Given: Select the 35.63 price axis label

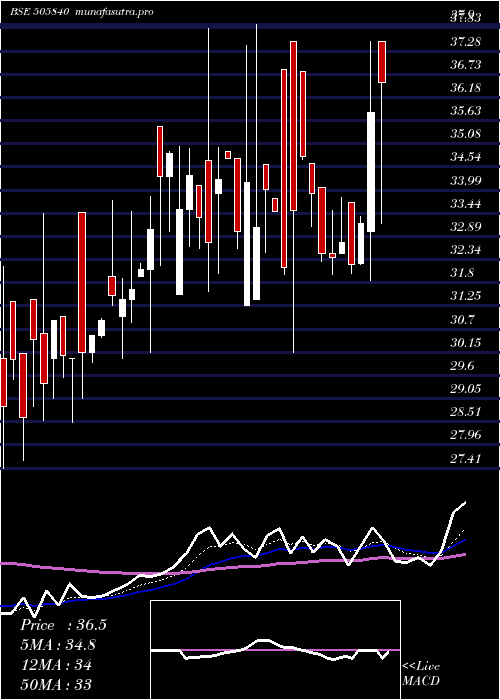Looking at the screenshot, I should [x=466, y=111].
